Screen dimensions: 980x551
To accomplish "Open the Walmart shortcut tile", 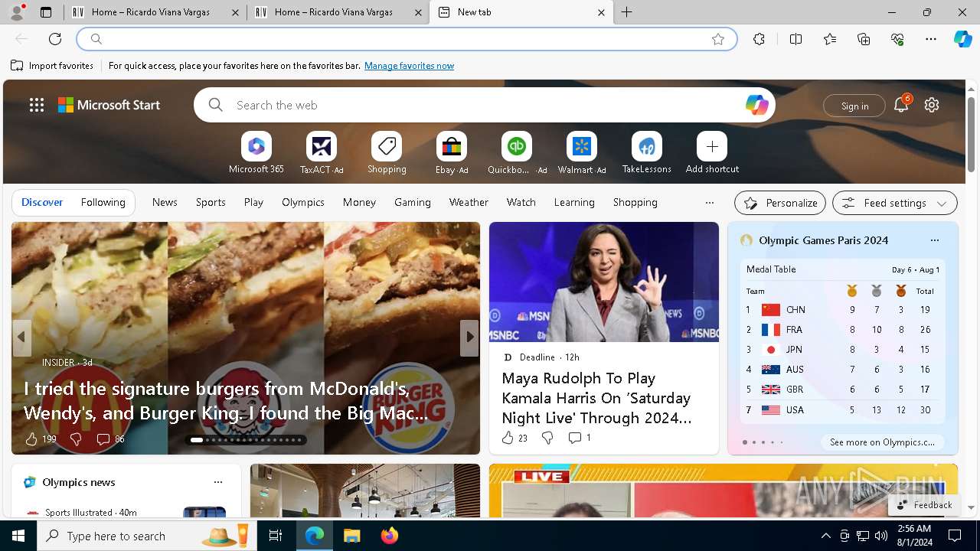I will coord(582,153).
